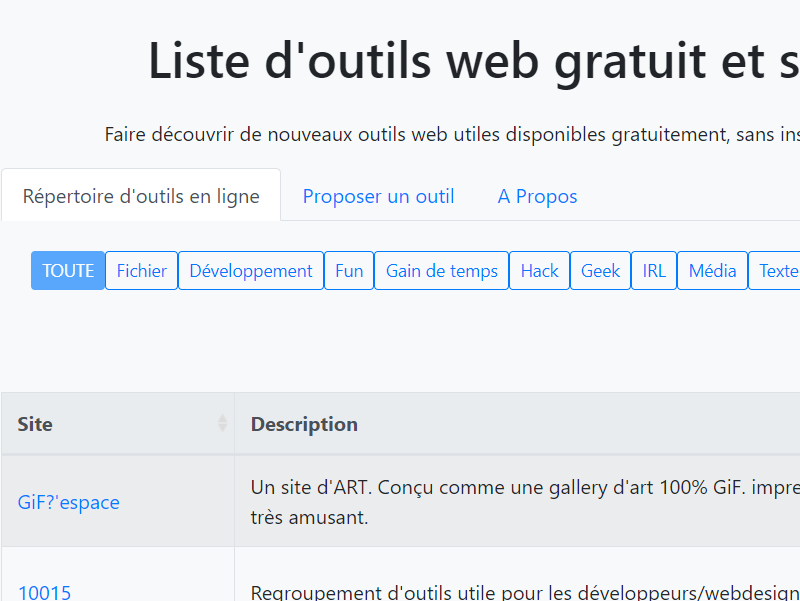This screenshot has height=601, width=800.
Task: Click the sort arrows in the Site column header
Action: 222,424
